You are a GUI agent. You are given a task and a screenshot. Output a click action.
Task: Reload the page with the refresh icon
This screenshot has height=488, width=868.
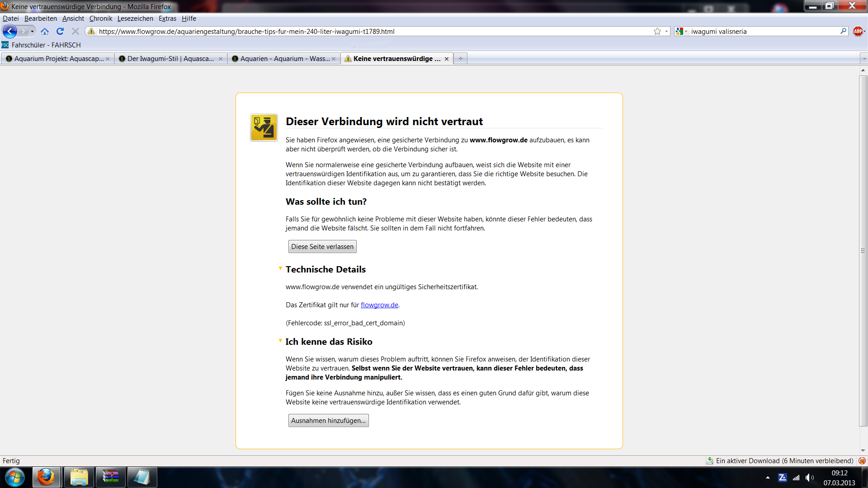tap(60, 31)
